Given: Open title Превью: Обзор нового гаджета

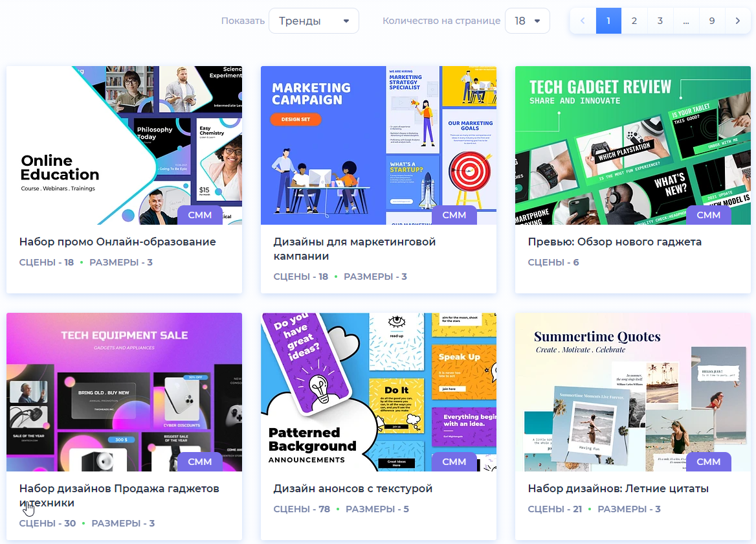Looking at the screenshot, I should tap(615, 242).
